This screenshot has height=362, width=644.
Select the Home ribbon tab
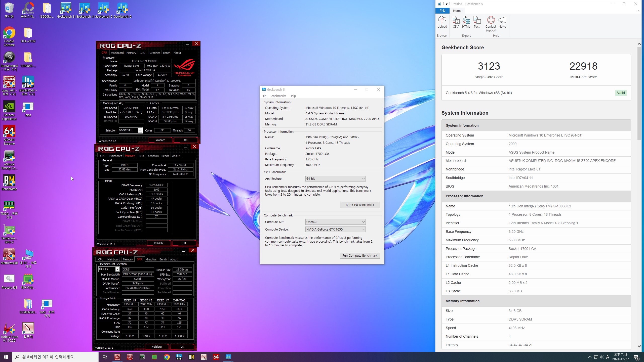tap(457, 11)
